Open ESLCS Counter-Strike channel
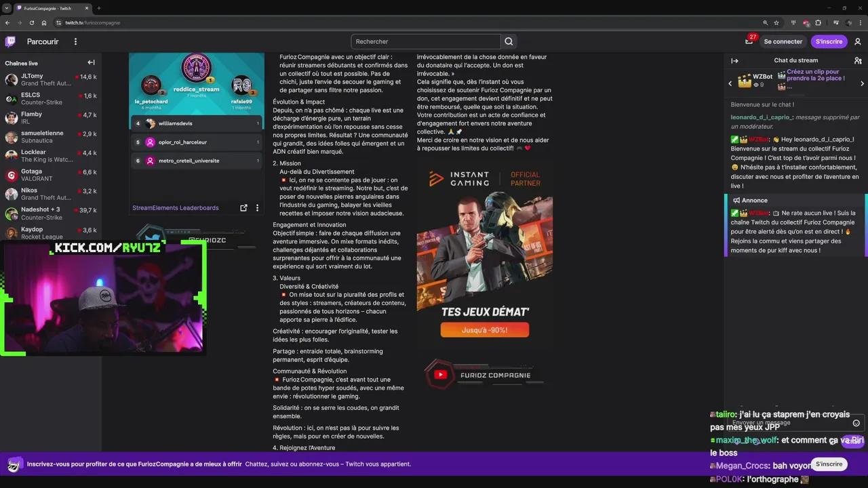 coord(51,99)
